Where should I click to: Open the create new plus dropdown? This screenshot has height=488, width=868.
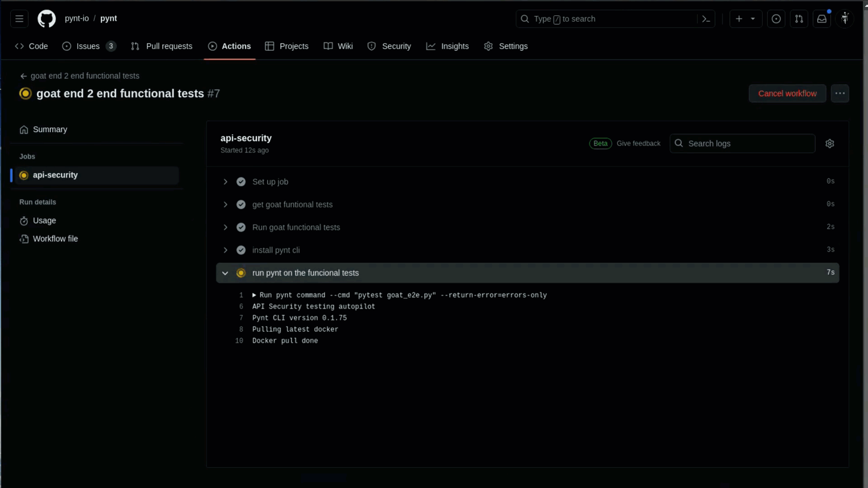point(745,19)
